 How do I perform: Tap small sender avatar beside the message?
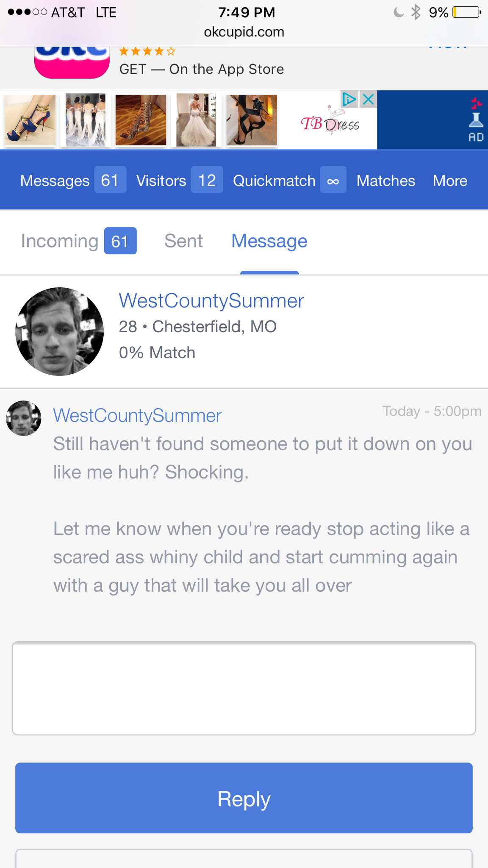24,418
